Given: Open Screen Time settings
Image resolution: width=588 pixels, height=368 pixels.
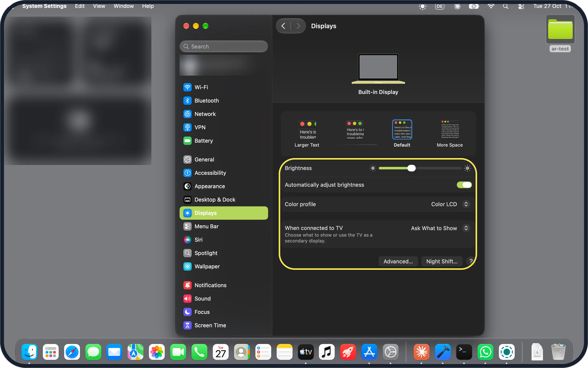Looking at the screenshot, I should click(224, 325).
